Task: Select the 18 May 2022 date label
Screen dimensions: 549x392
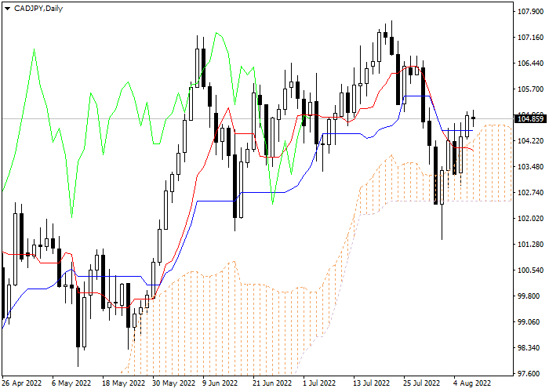Action: pyautogui.click(x=124, y=383)
